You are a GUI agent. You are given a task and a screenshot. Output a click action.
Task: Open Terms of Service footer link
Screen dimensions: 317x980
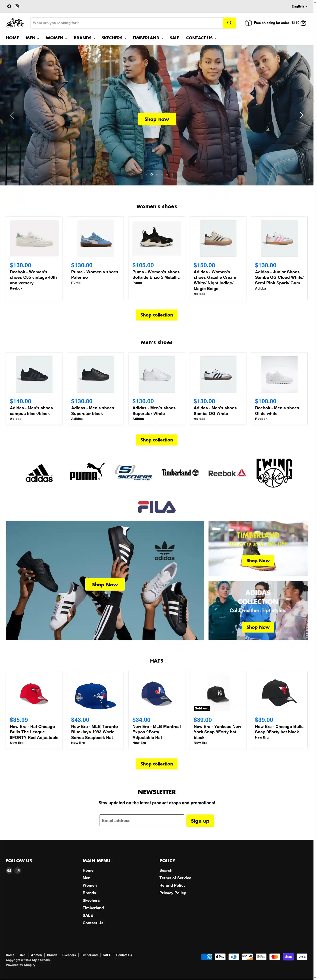pyautogui.click(x=175, y=878)
